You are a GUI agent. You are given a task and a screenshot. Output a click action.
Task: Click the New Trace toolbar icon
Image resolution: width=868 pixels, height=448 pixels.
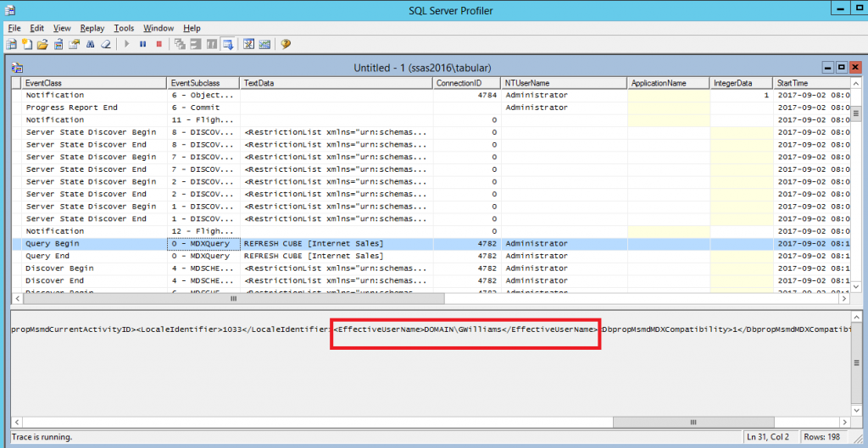(x=11, y=44)
